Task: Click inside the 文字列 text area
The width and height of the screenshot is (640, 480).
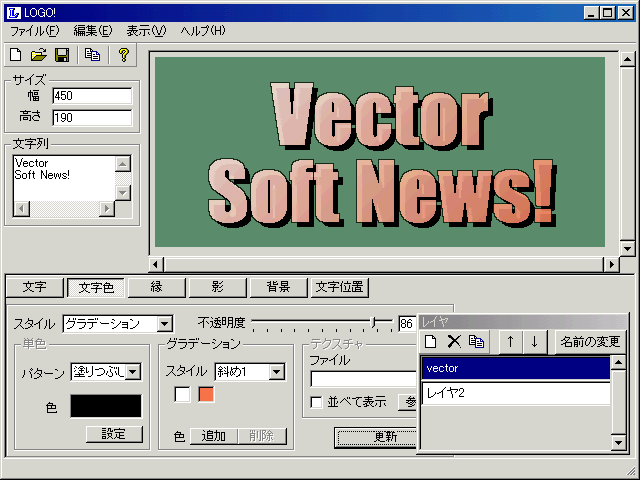Action: pyautogui.click(x=64, y=178)
